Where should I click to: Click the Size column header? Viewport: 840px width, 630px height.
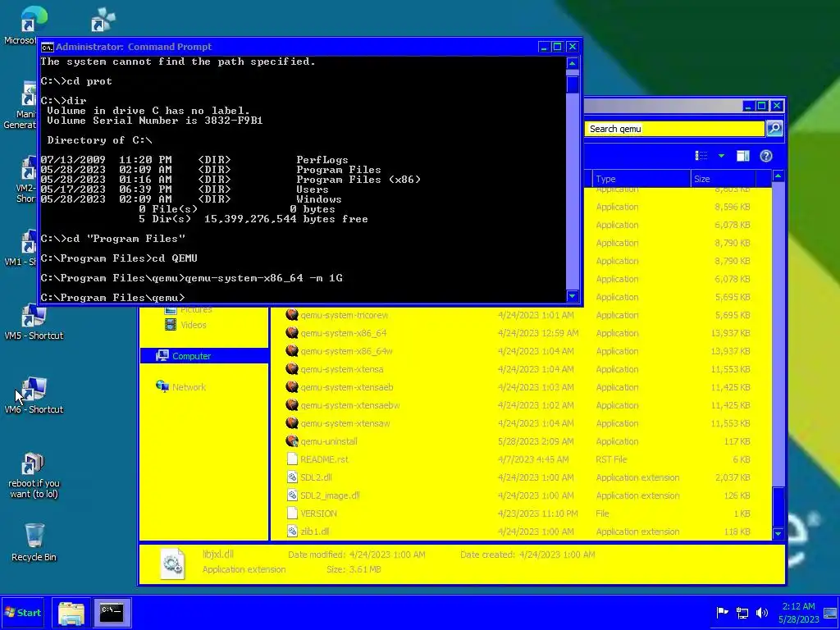coord(724,179)
